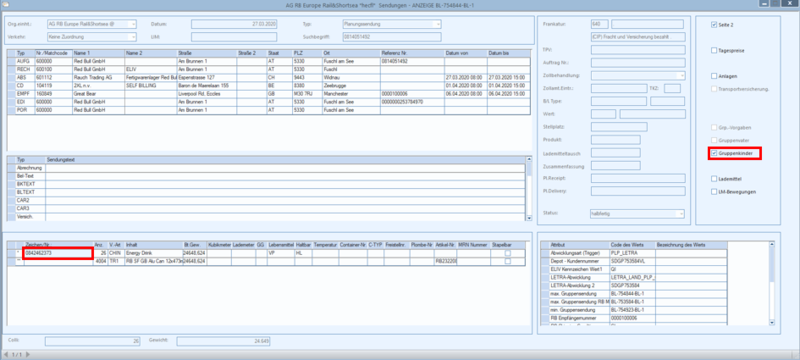Click the Zusammenfassung input field
Viewport: 800px width, 360px height.
click(x=615, y=165)
